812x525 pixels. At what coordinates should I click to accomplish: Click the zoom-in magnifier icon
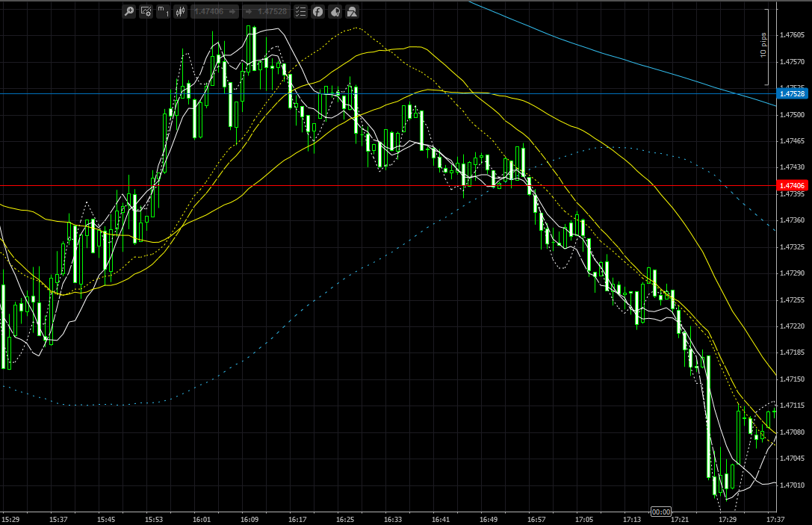pyautogui.click(x=129, y=11)
